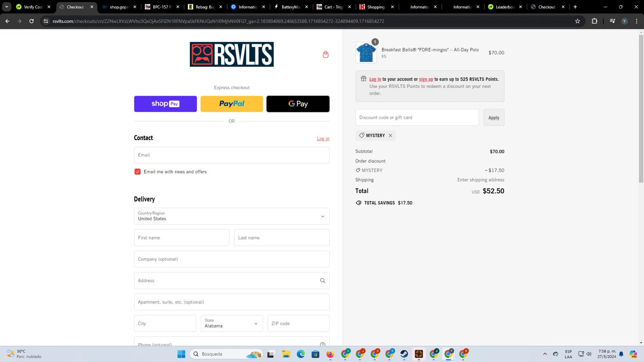Image resolution: width=644 pixels, height=362 pixels.
Task: Switch to the Rebag tab
Action: pos(205,7)
